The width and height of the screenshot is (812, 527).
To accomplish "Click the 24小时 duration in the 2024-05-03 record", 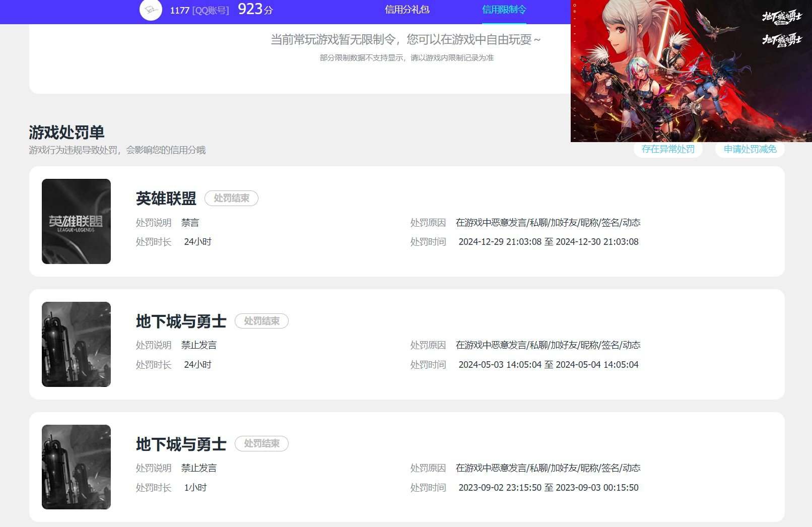I will click(197, 365).
